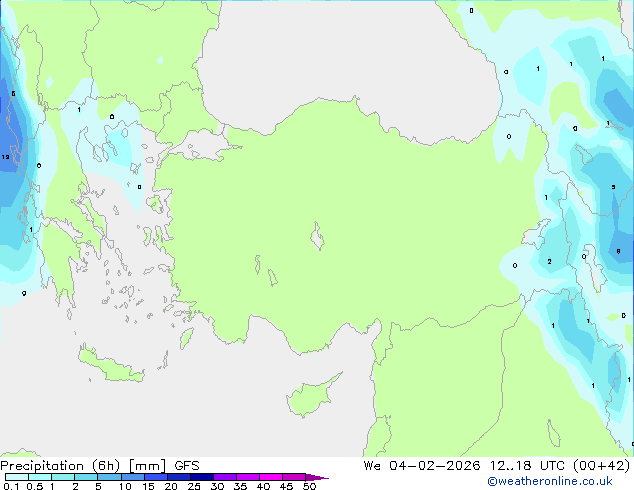Click the 0.1–0.5 mm legend color swatch
This screenshot has height=490, width=634.
click(x=17, y=477)
